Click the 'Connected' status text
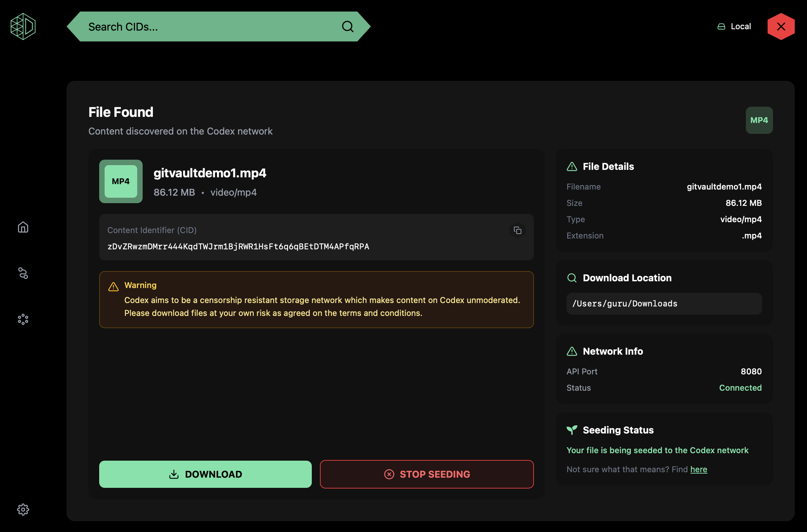Image resolution: width=807 pixels, height=532 pixels. (740, 388)
